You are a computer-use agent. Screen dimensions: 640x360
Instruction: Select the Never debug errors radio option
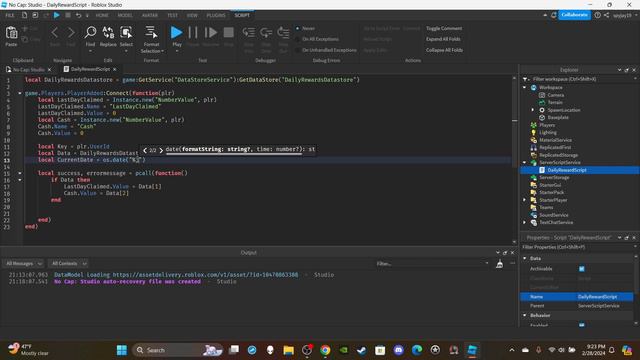coord(297,29)
